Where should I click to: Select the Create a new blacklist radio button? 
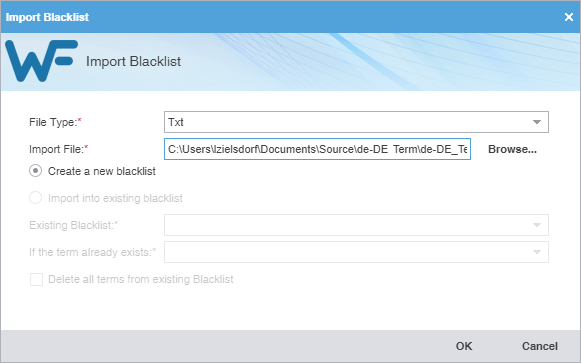36,171
